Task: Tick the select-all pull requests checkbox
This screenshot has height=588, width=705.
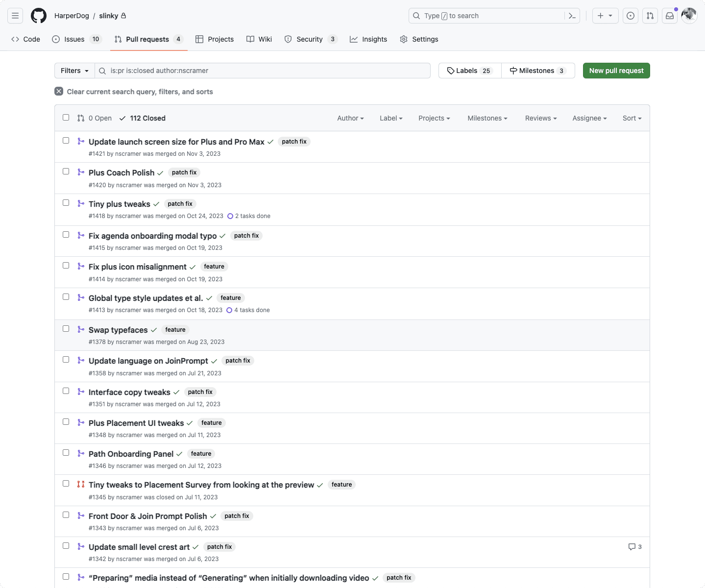Action: click(x=66, y=118)
